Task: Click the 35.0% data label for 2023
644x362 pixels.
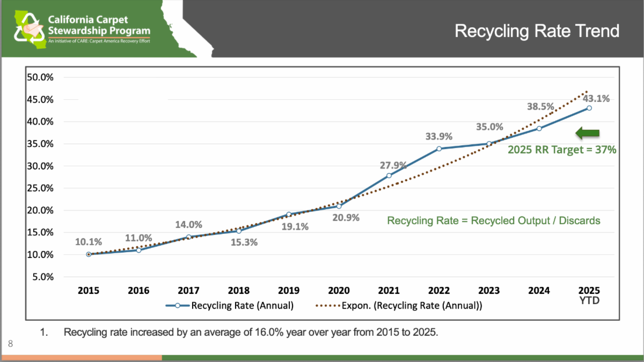Action: click(x=489, y=127)
